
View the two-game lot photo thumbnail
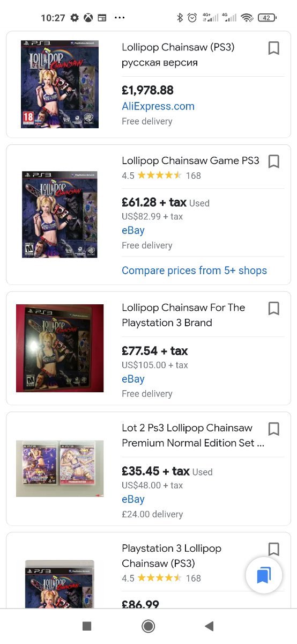tap(60, 469)
